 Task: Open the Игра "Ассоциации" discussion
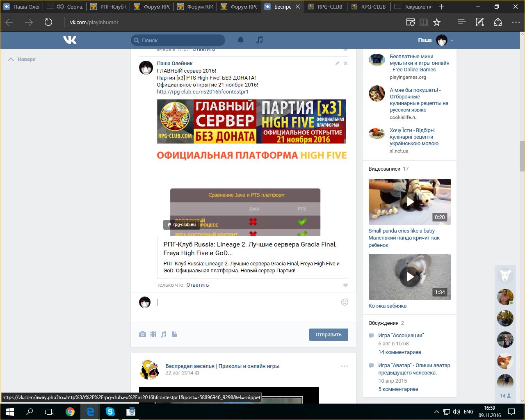tap(401, 335)
